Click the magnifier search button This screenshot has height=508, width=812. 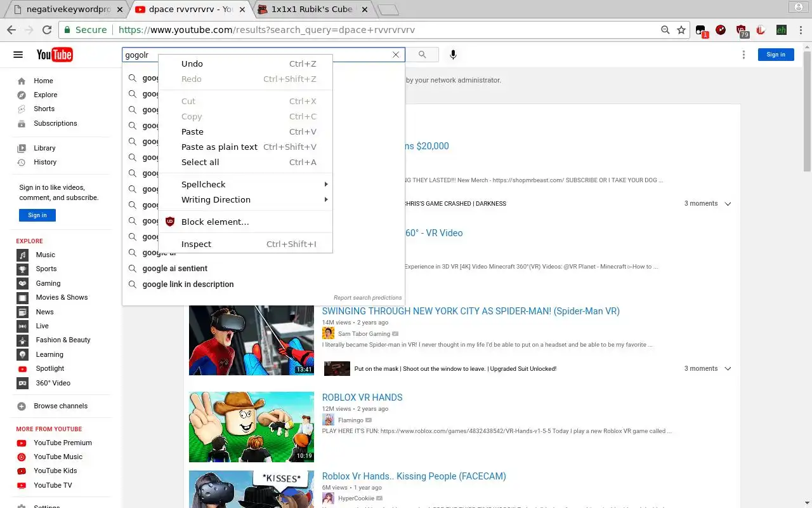422,55
